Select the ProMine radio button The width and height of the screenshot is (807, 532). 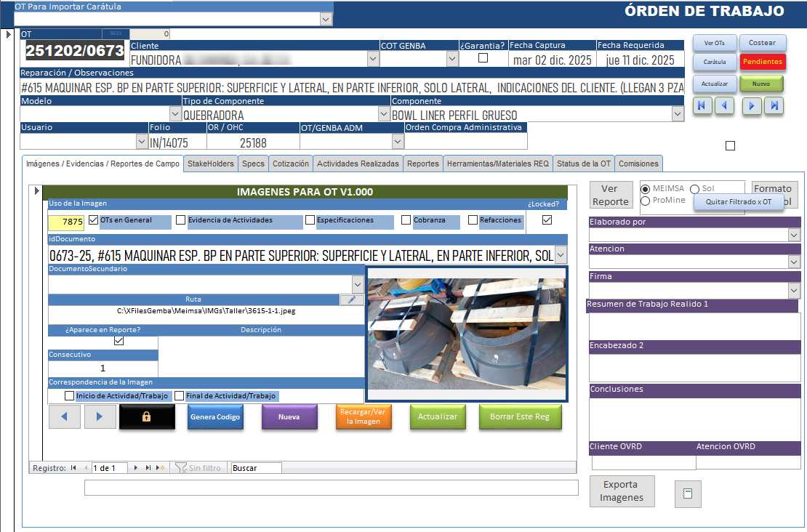pyautogui.click(x=645, y=201)
